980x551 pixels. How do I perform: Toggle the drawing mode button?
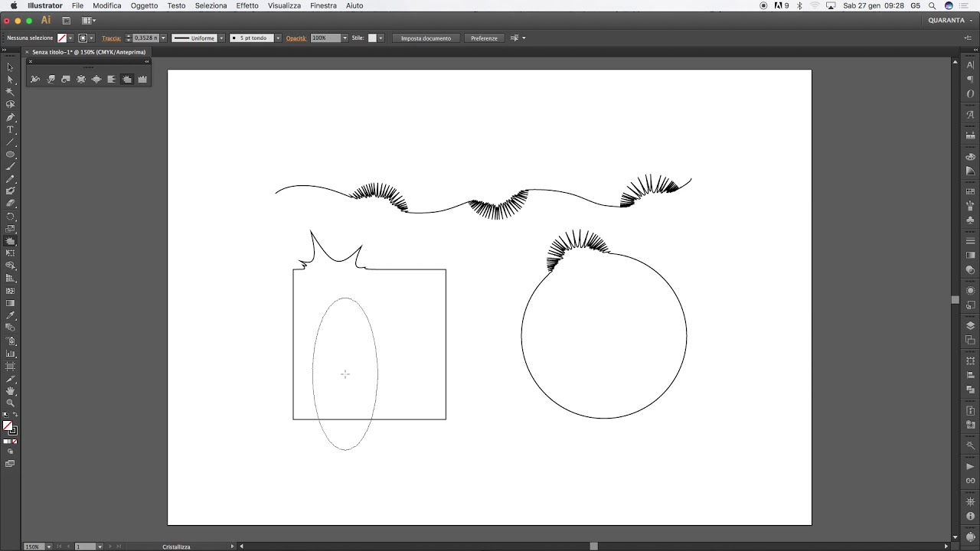tap(10, 452)
